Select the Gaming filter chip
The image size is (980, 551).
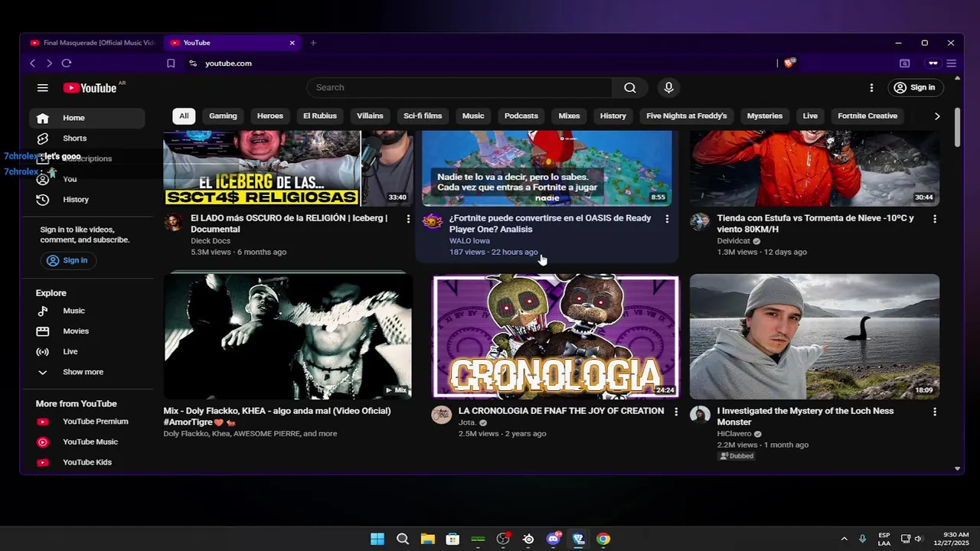tap(223, 116)
